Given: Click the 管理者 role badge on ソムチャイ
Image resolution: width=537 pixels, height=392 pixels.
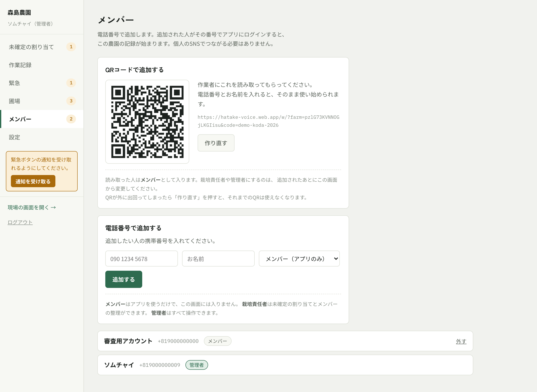Looking at the screenshot, I should (197, 365).
